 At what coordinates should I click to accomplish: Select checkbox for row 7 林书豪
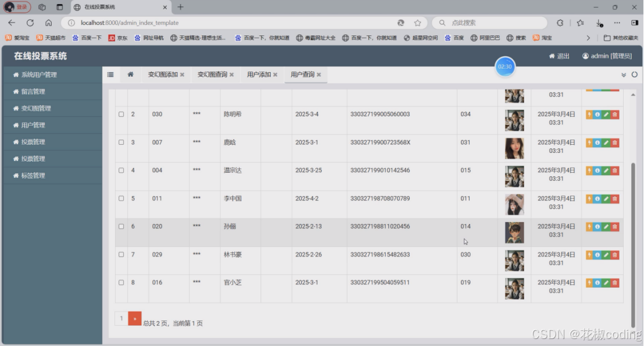[x=121, y=254]
